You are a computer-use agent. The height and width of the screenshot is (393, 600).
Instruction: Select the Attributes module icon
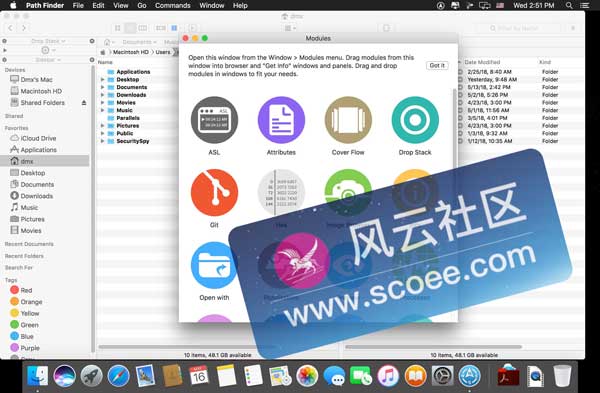281,120
